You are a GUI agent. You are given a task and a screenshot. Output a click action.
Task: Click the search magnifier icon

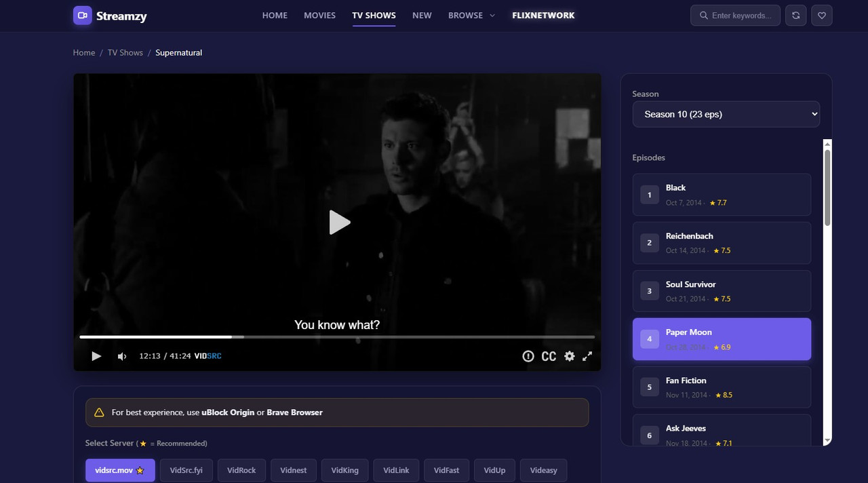[x=703, y=15]
